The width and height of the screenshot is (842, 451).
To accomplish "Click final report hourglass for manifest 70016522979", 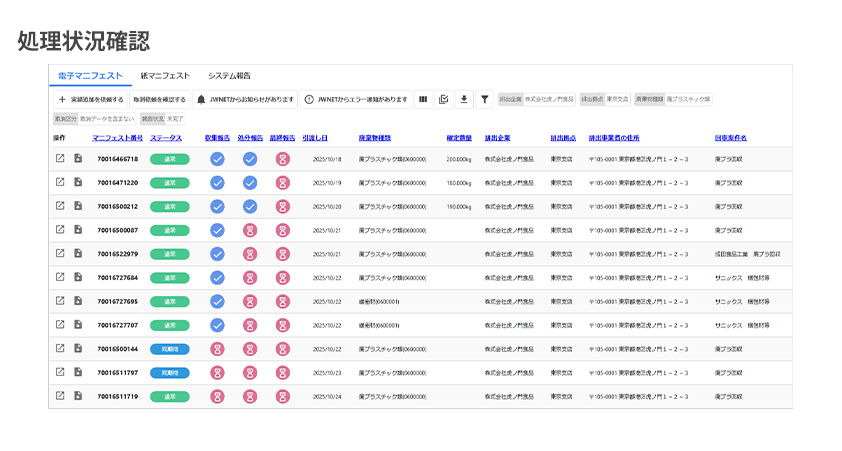I will [283, 254].
